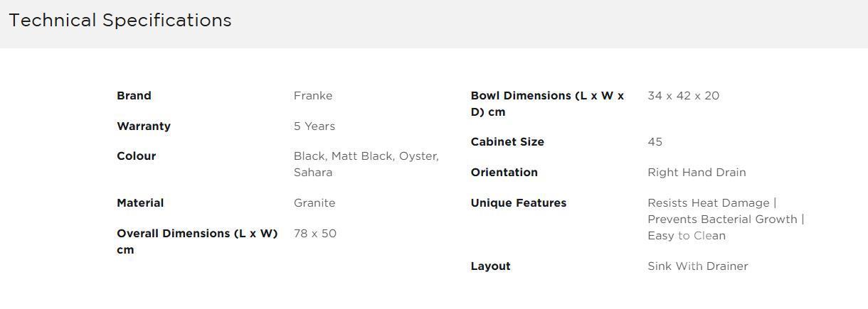868x309 pixels.
Task: Click the 5 Years warranty value
Action: 314,126
